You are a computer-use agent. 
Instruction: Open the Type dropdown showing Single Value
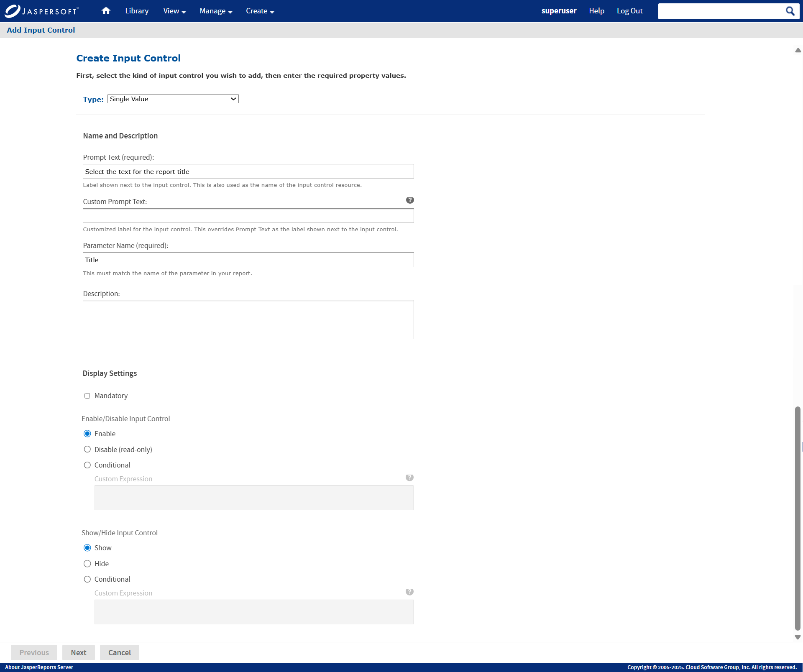pyautogui.click(x=173, y=99)
